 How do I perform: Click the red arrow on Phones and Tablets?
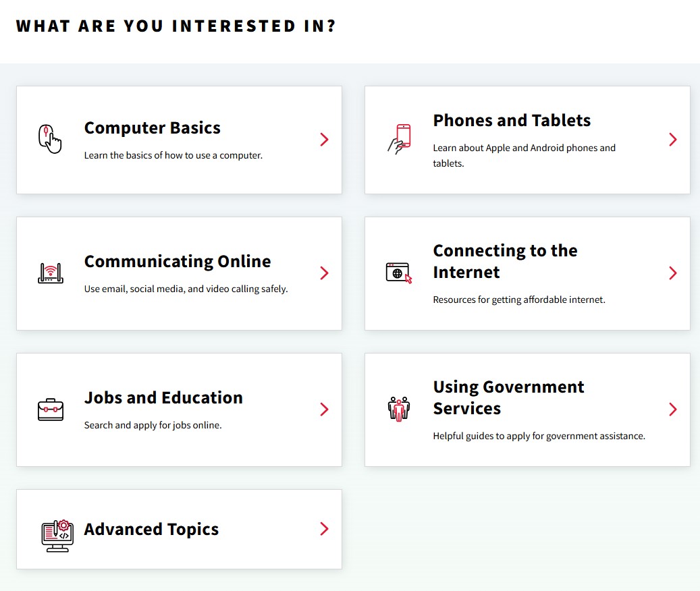click(x=672, y=139)
